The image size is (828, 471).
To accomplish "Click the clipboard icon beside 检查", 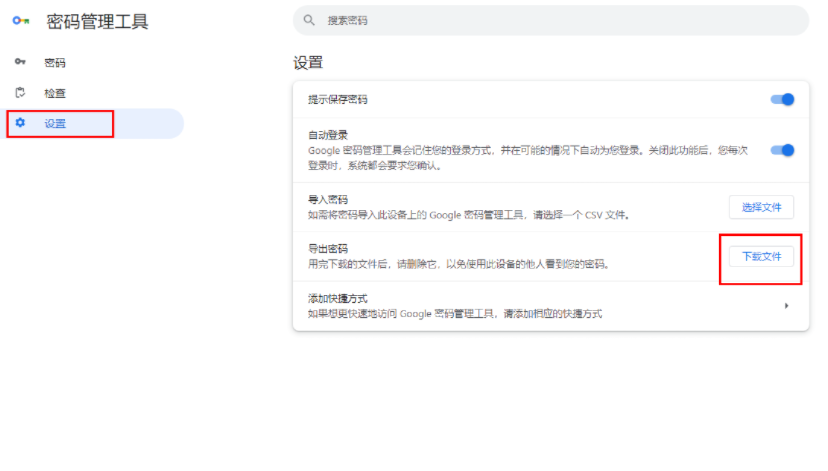I will (x=20, y=92).
